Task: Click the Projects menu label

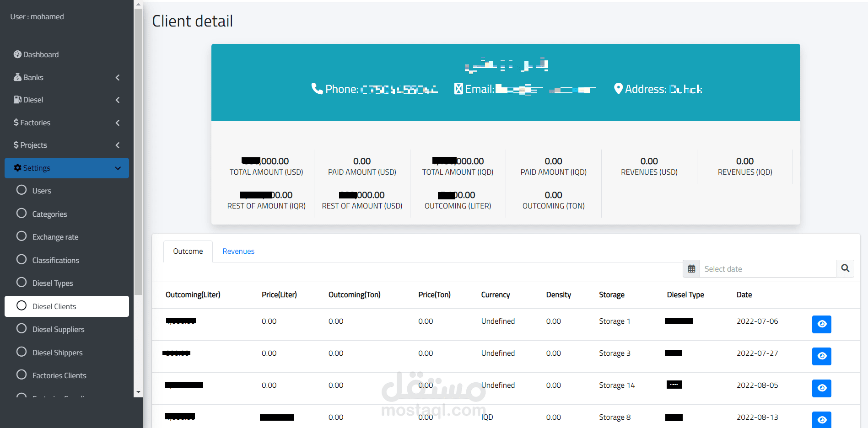Action: pyautogui.click(x=33, y=145)
